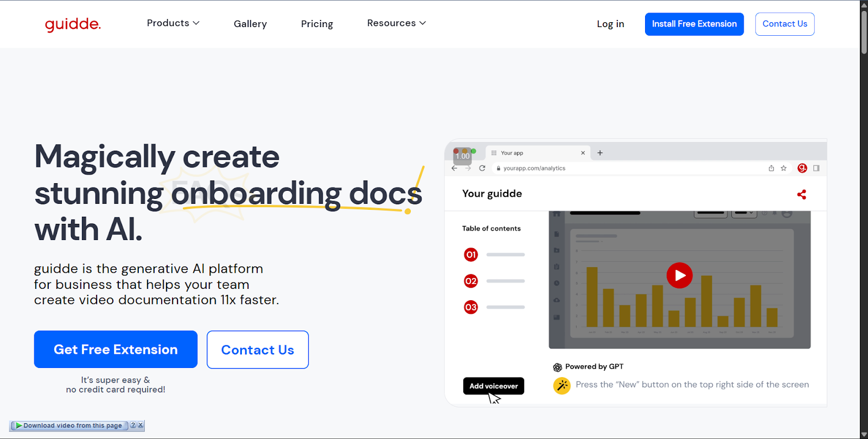The image size is (868, 439).
Task: Click the red guidde extension icon in the mock browser
Action: pyautogui.click(x=802, y=168)
